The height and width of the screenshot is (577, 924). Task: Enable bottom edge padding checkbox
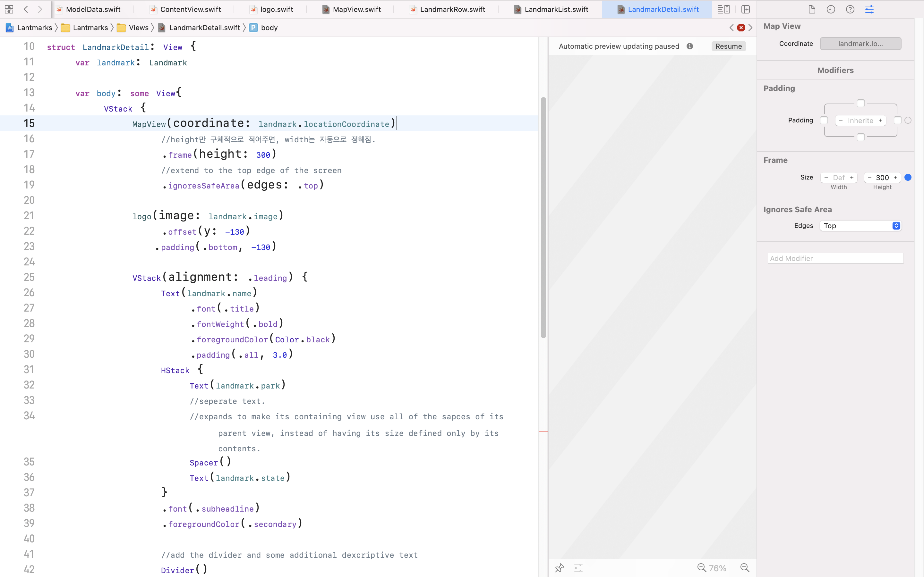coord(860,137)
